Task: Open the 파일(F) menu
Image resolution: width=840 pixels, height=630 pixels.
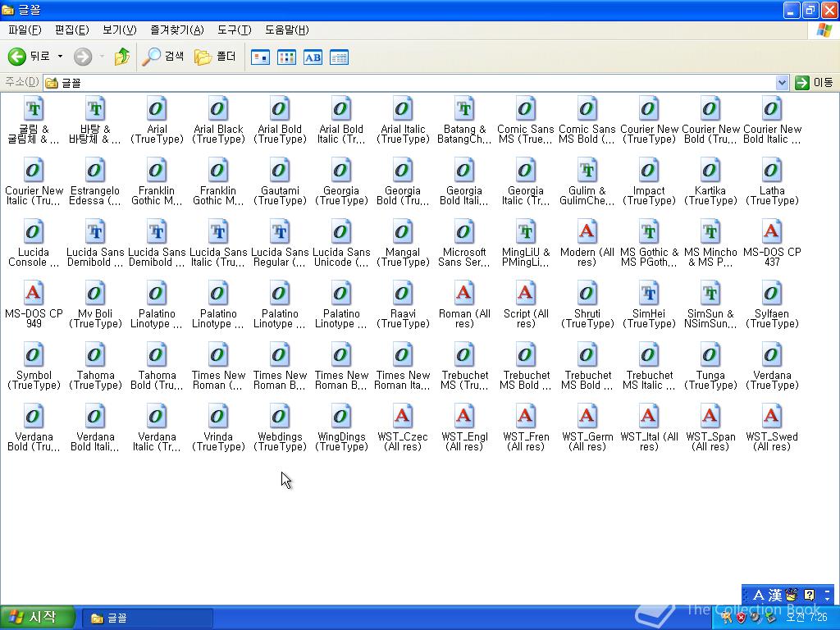Action: [x=25, y=30]
